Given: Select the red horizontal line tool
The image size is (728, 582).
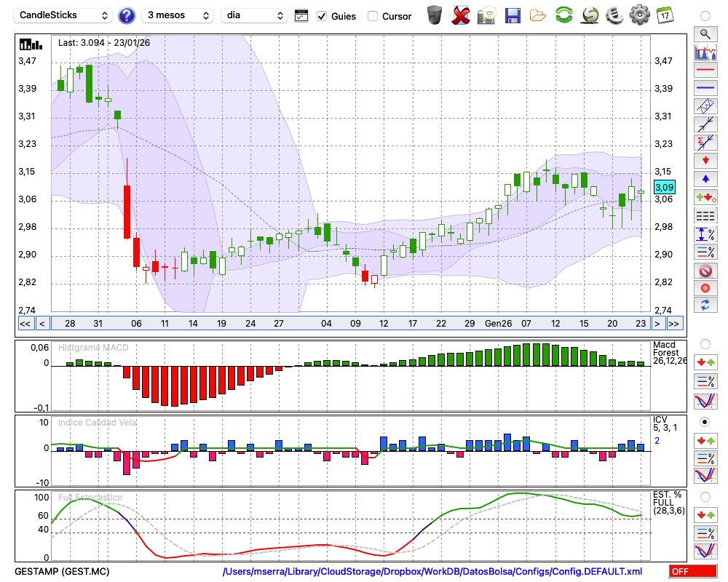Looking at the screenshot, I should click(x=705, y=70).
